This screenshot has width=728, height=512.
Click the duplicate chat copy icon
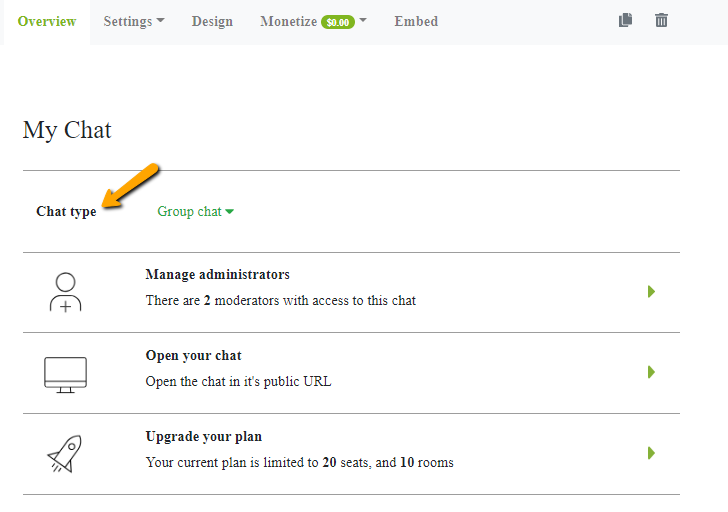tap(626, 20)
